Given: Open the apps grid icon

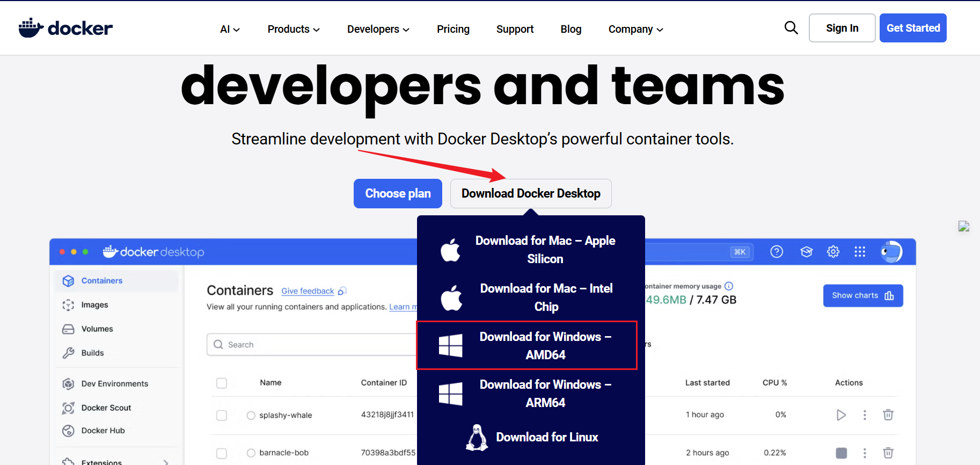Looking at the screenshot, I should pos(860,252).
